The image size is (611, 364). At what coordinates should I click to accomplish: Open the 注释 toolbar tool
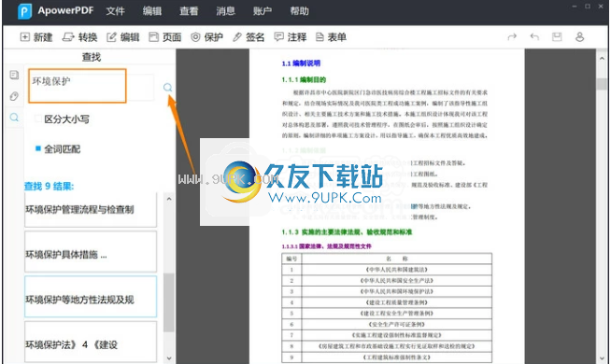[x=291, y=37]
